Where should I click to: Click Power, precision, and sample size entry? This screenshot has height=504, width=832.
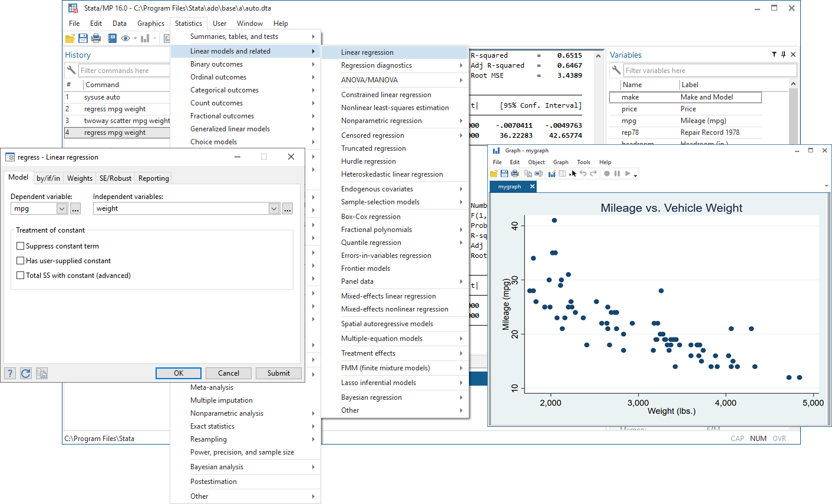[x=246, y=452]
